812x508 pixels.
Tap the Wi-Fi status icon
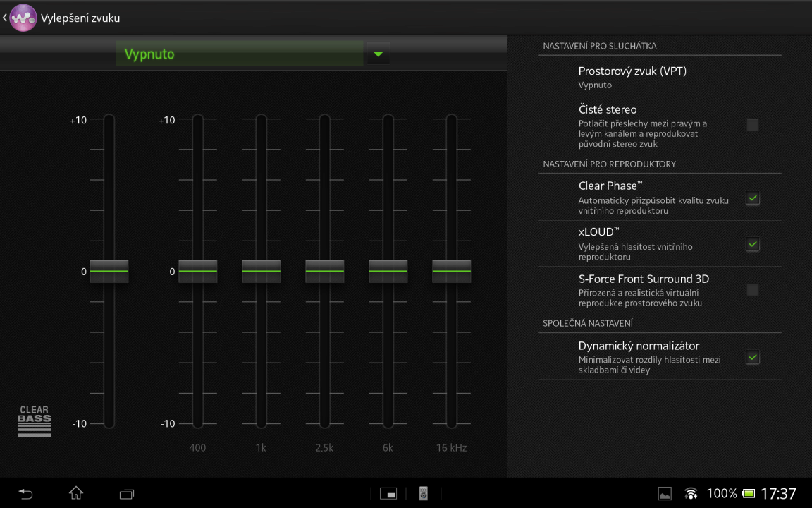click(x=691, y=493)
